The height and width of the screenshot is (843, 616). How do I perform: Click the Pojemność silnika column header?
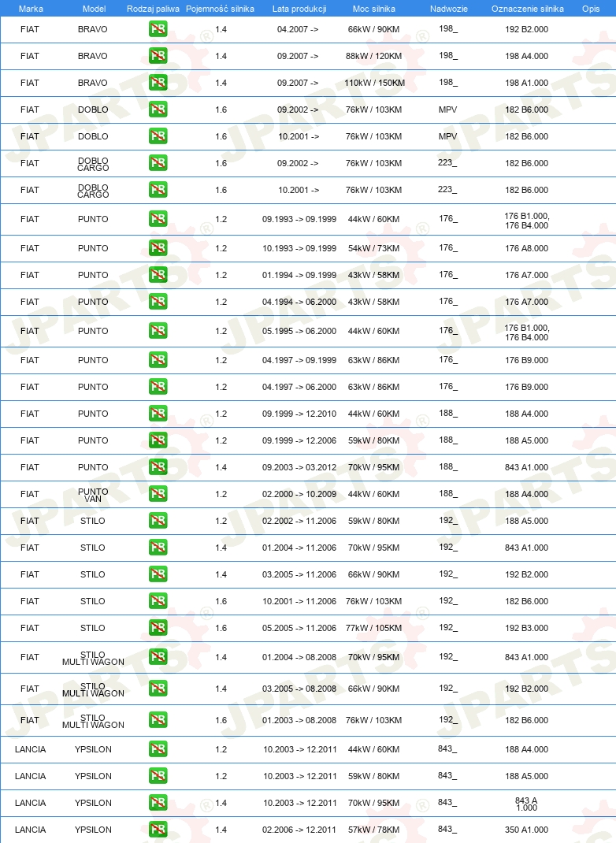tap(220, 9)
